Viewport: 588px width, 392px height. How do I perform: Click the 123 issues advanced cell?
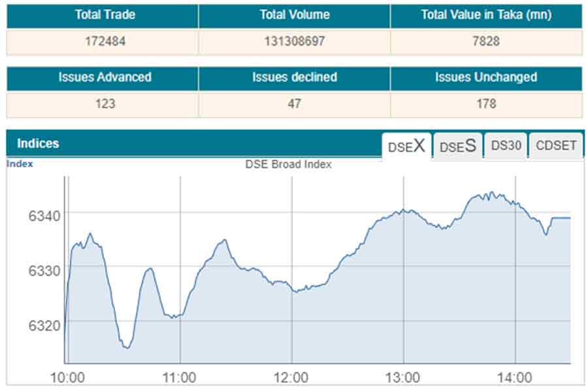pos(103,104)
